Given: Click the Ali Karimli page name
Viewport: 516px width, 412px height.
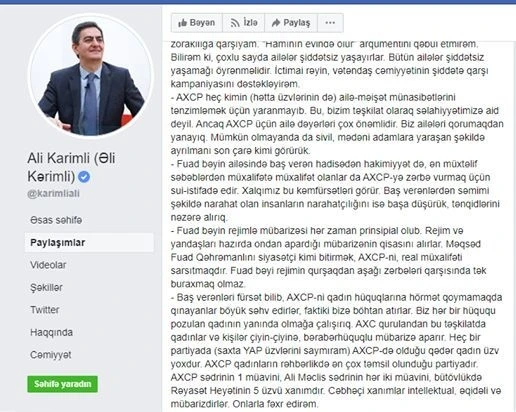Looking at the screenshot, I should 71,167.
